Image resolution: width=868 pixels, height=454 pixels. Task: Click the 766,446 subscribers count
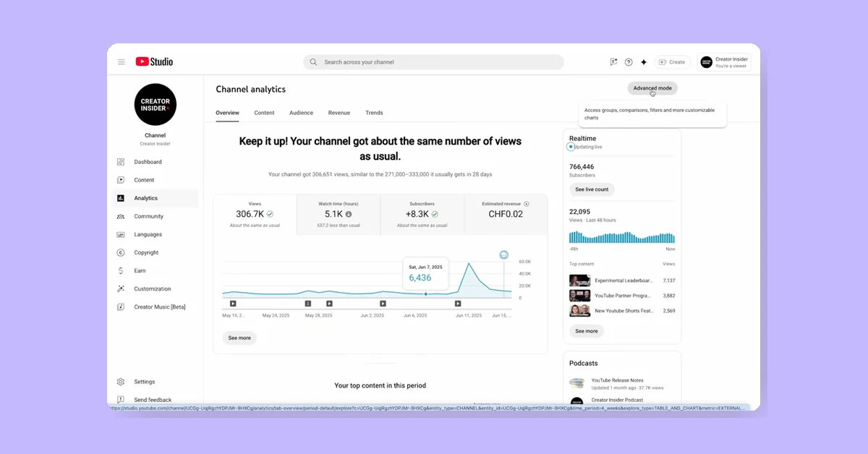pyautogui.click(x=582, y=167)
